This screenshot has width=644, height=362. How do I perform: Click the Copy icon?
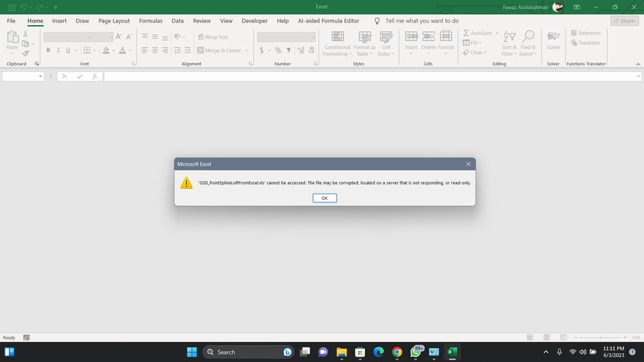(26, 44)
